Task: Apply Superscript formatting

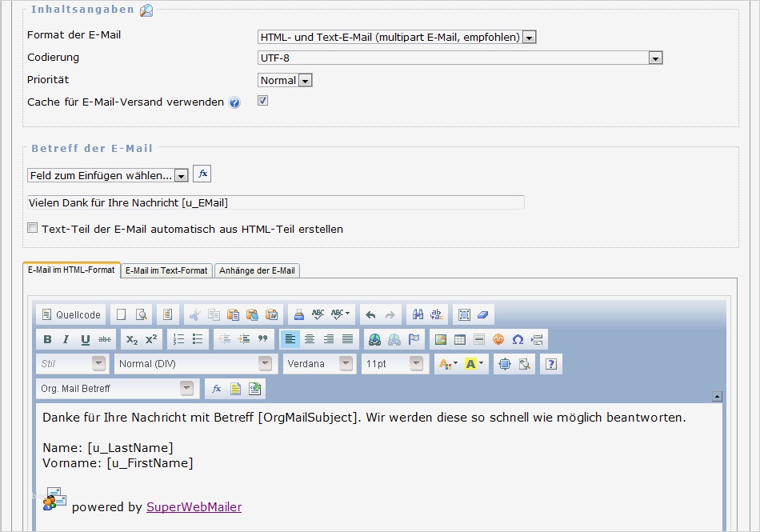Action: click(x=151, y=339)
